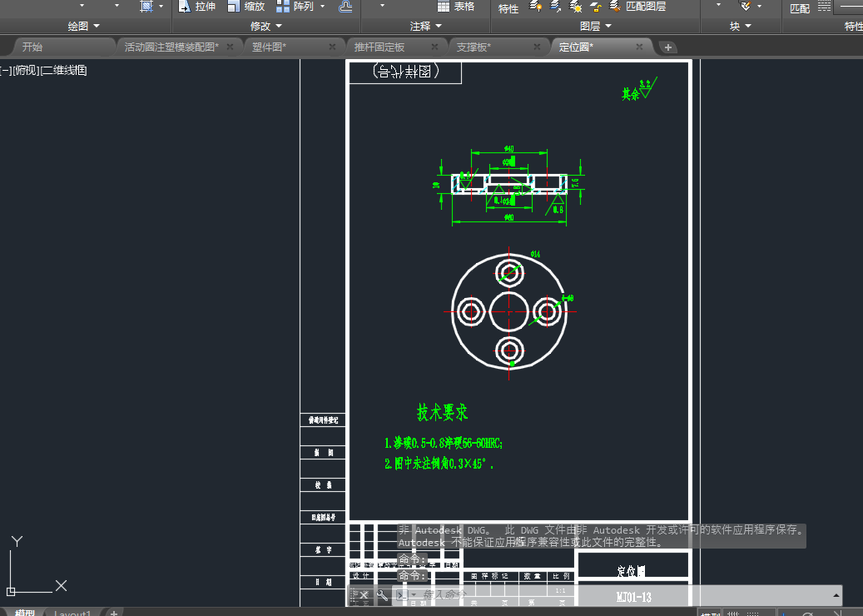Add a new layout with plus
863x616 pixels.
point(114,613)
